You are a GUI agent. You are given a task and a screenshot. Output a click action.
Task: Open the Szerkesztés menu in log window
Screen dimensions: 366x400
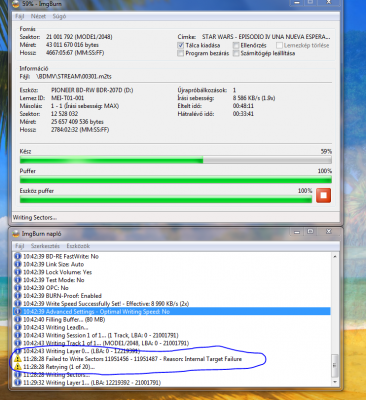tap(45, 246)
